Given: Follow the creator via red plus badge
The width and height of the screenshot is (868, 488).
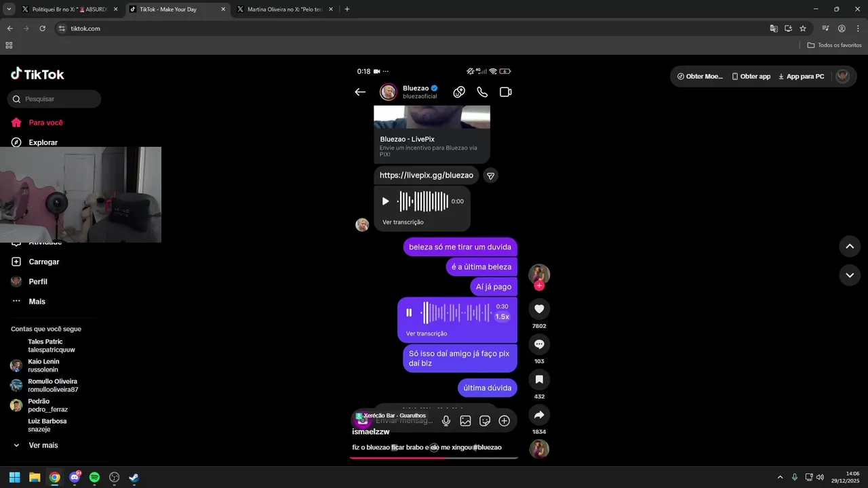Looking at the screenshot, I should coord(539,286).
